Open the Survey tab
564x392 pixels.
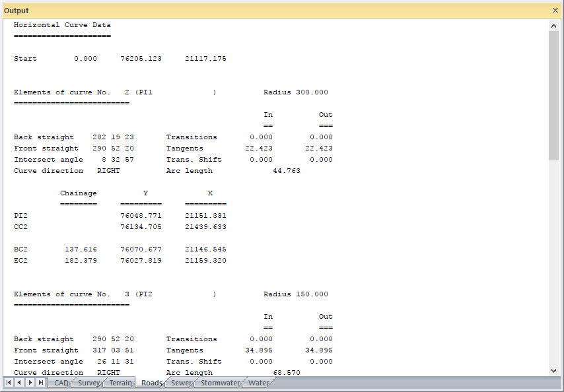point(88,383)
